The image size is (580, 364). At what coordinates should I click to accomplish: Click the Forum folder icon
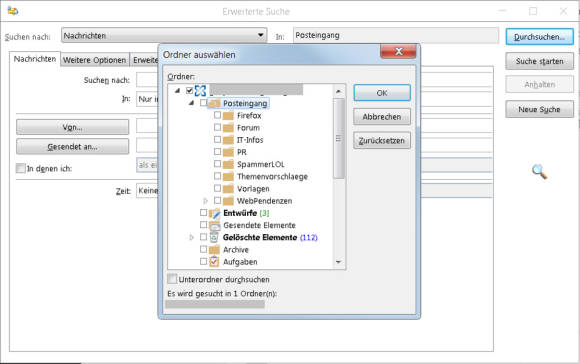(x=228, y=128)
